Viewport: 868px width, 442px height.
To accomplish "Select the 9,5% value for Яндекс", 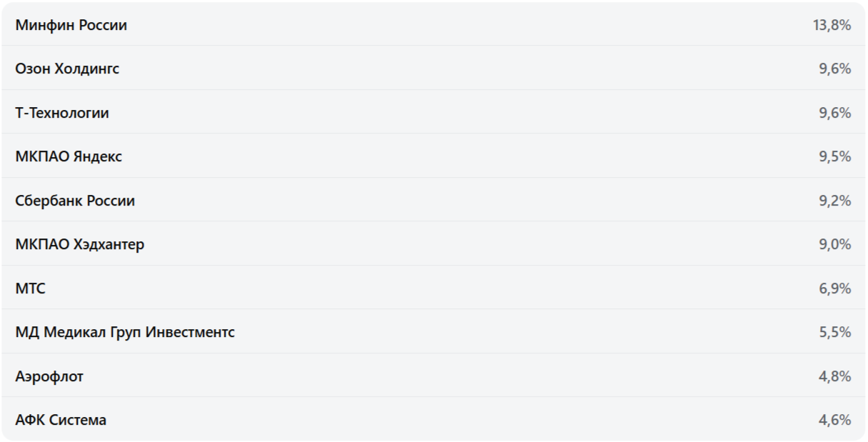I will [834, 156].
